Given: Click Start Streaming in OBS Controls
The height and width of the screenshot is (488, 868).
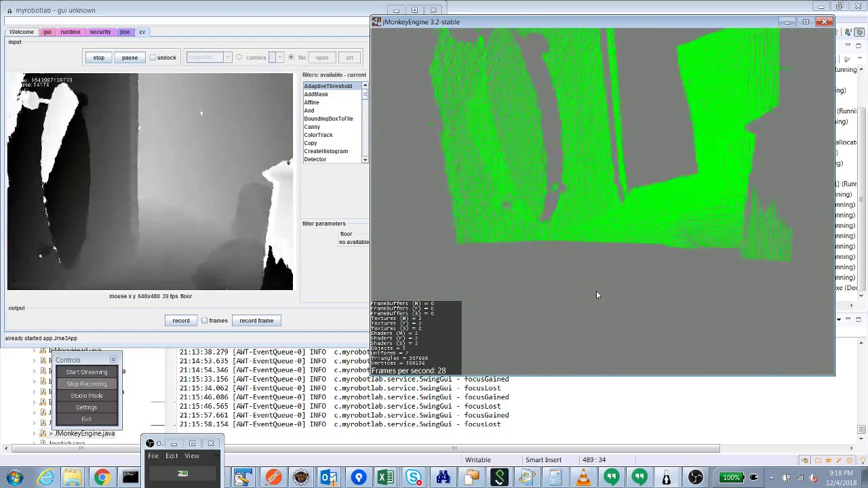Looking at the screenshot, I should pos(87,372).
